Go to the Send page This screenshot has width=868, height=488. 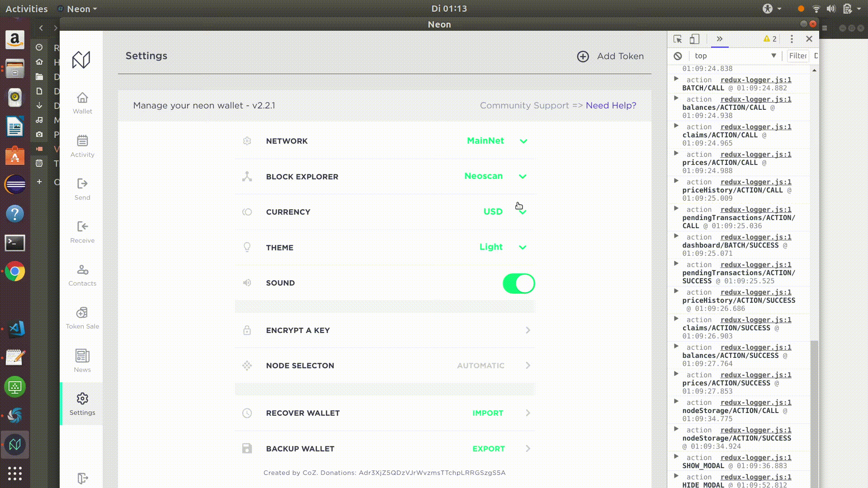click(82, 189)
